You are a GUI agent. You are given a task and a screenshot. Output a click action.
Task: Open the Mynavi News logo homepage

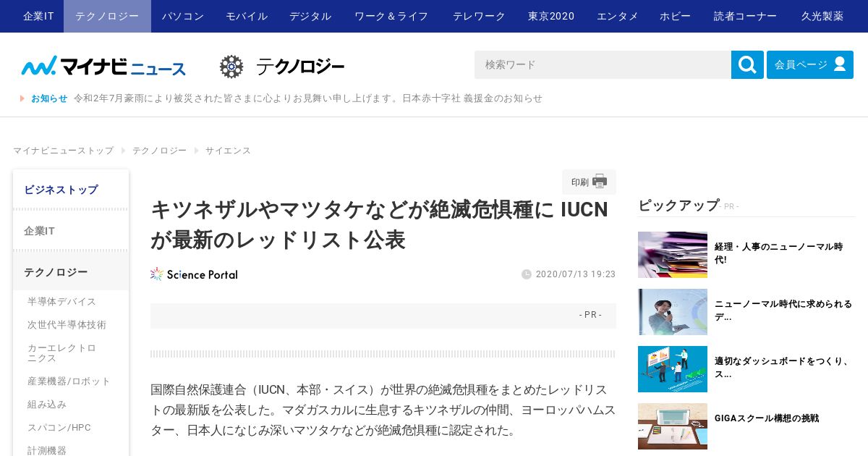[103, 66]
